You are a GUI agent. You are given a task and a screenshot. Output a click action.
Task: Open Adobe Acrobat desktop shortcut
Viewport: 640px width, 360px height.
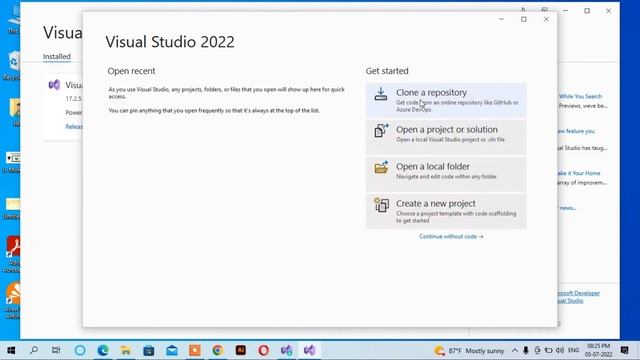tap(13, 253)
